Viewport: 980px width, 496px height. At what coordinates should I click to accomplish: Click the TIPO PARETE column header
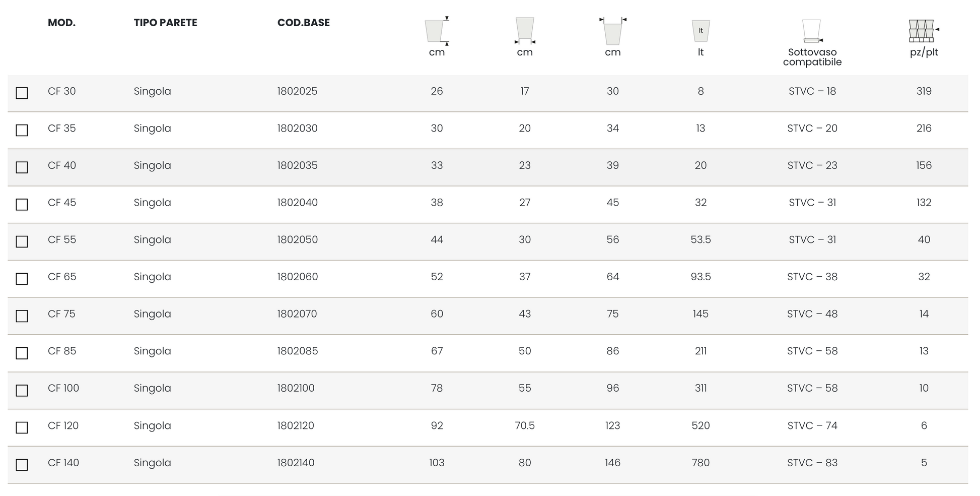[x=165, y=23]
